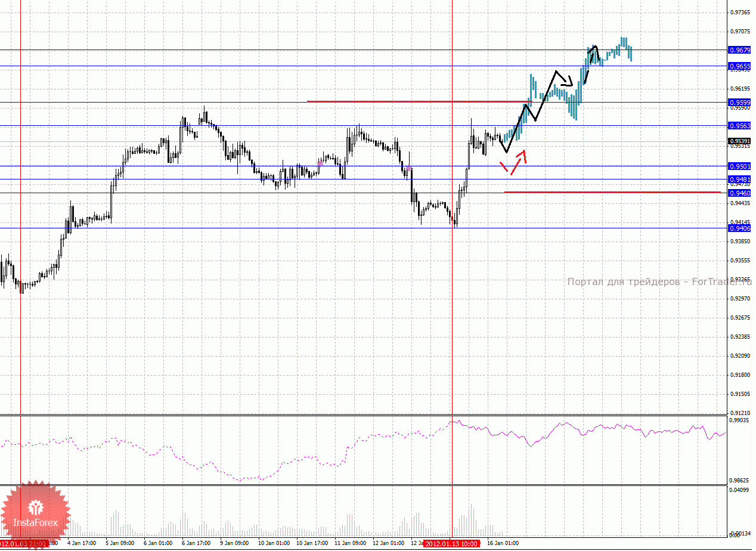Click the 0.9501 blue price level label
The width and height of the screenshot is (756, 551).
[739, 166]
